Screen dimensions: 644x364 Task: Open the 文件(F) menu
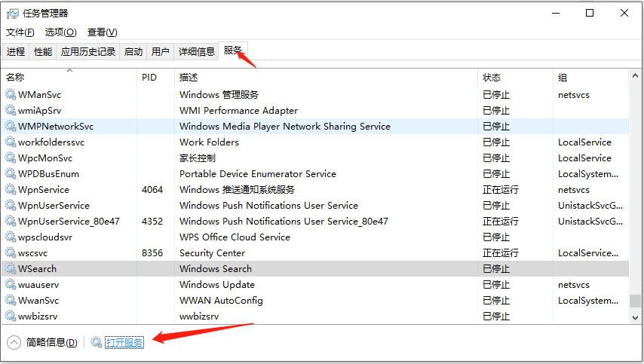pyautogui.click(x=20, y=32)
